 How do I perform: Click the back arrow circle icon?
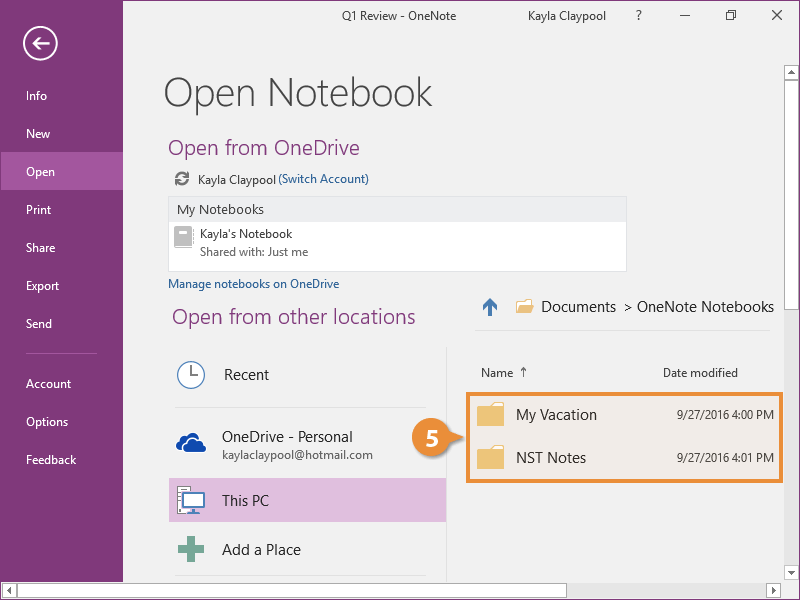41,43
